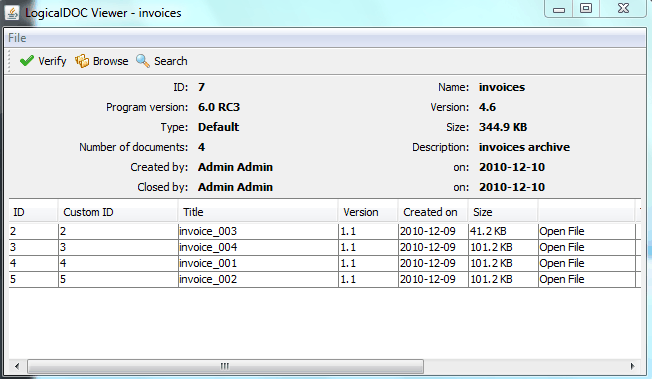The width and height of the screenshot is (652, 379).
Task: Click the Type value Default
Action: tap(218, 127)
